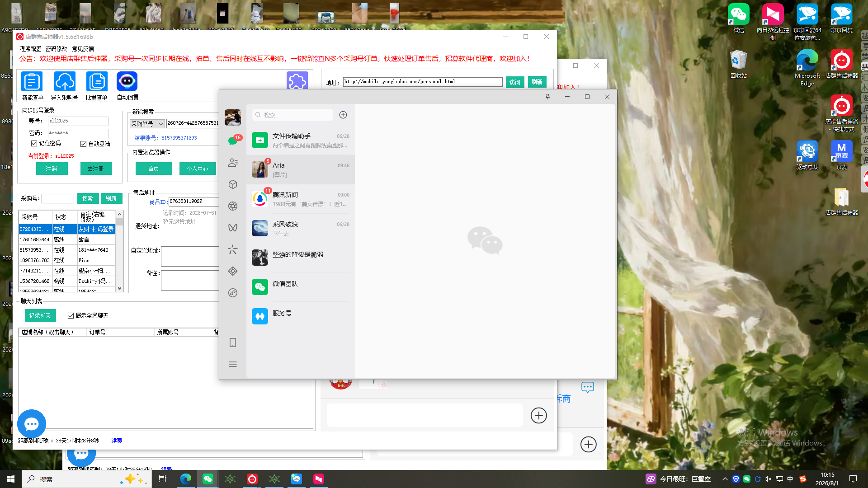Click the 采购号 input field
The width and height of the screenshot is (868, 488).
(x=58, y=198)
